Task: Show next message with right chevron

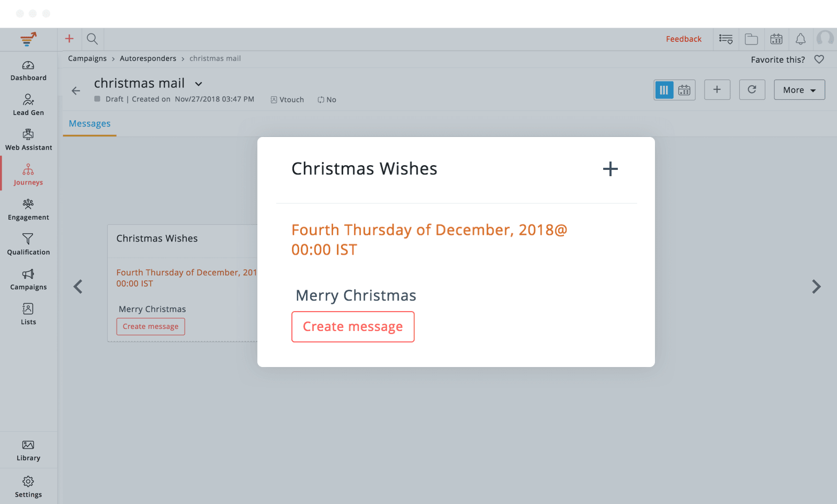Action: [x=816, y=287]
